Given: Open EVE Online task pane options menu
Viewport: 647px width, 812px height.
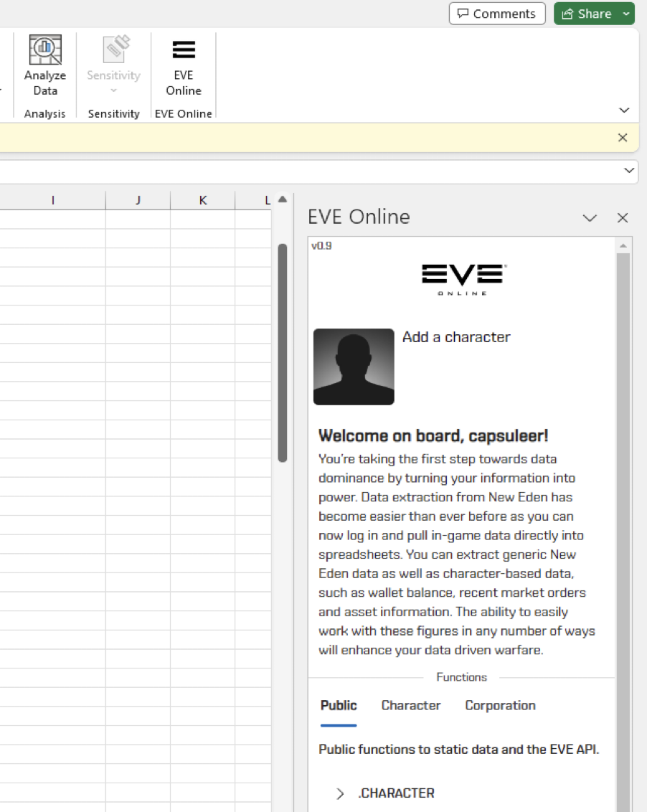Looking at the screenshot, I should [590, 218].
